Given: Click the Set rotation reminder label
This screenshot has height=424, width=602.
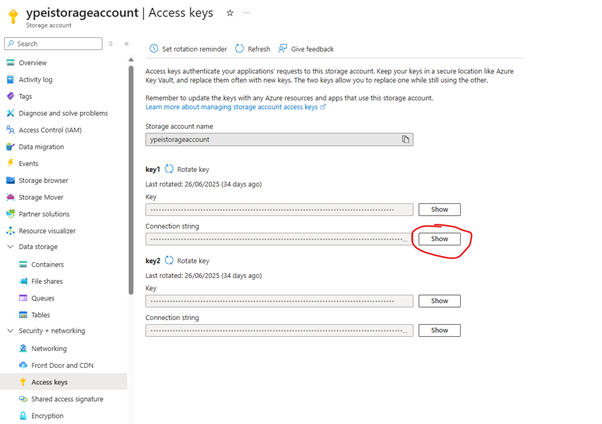Looking at the screenshot, I should click(194, 49).
